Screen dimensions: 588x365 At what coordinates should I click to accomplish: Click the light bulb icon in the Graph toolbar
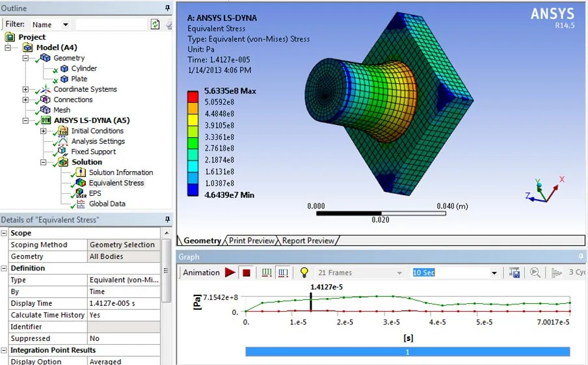pyautogui.click(x=304, y=273)
